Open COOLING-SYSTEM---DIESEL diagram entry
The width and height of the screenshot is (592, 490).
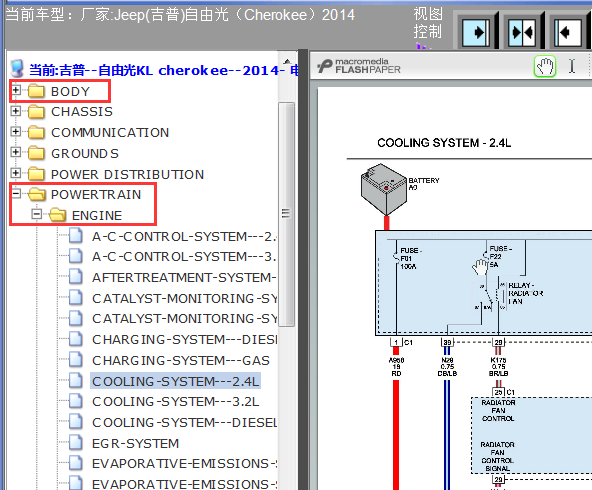click(x=184, y=422)
